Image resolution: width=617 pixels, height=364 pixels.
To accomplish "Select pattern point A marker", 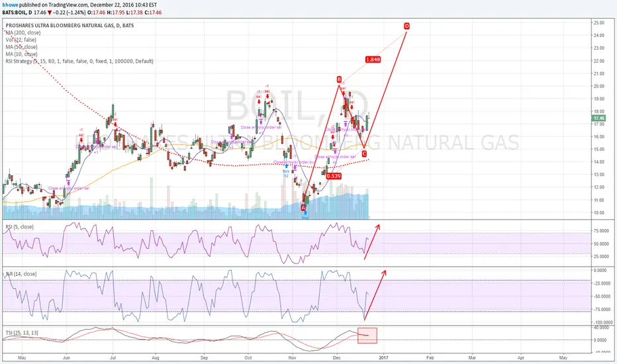I will 303,207.
